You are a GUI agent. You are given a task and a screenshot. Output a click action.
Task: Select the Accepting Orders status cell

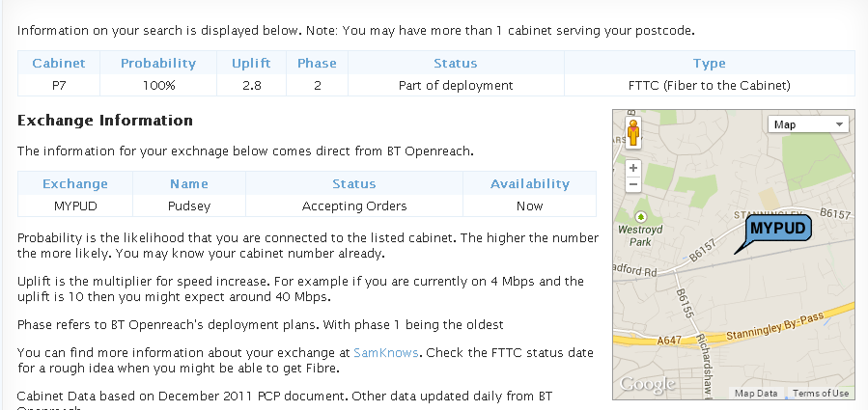point(354,205)
